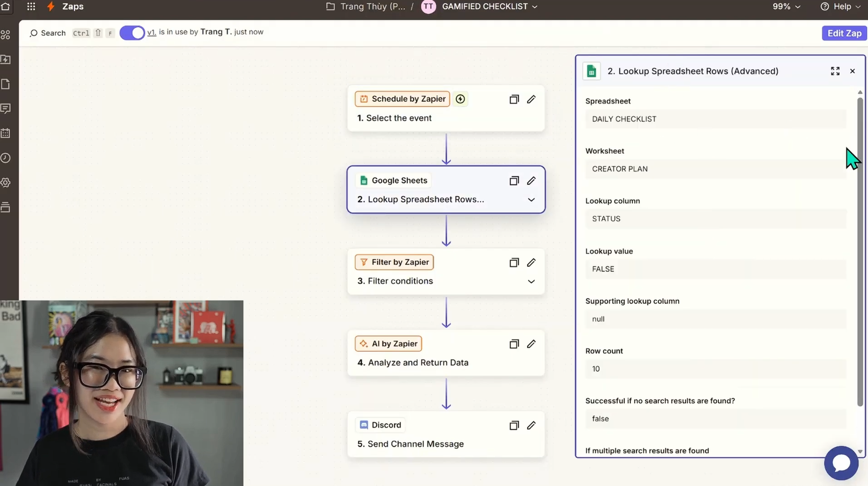Click the scroll up arrow in panel

coord(860,92)
